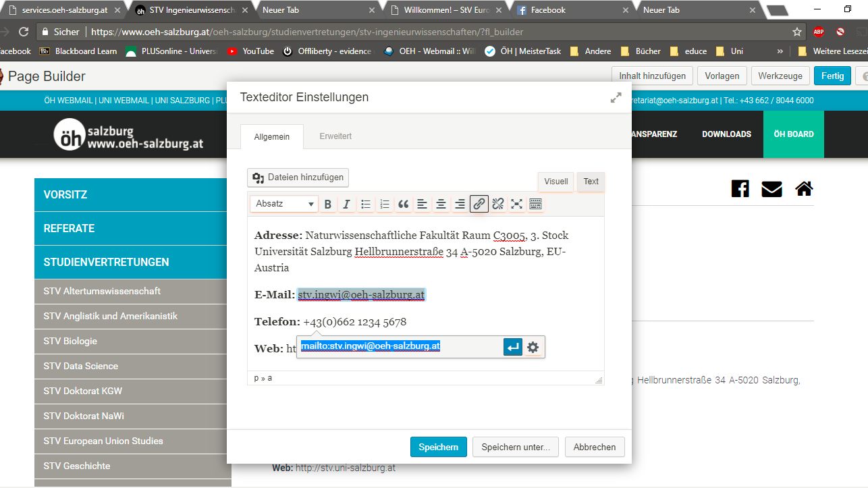Open the Blackboard Learn bookmark
Image resolution: width=868 pixels, height=488 pixels.
(78, 51)
